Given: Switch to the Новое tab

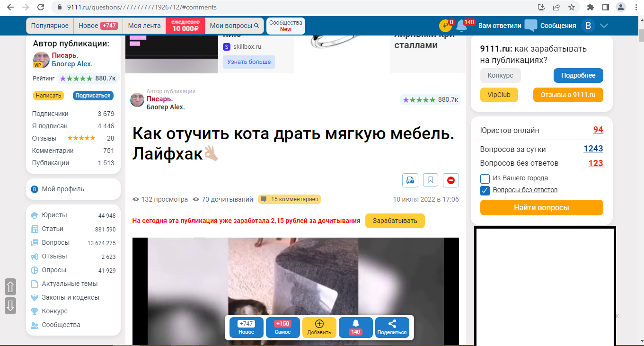Looking at the screenshot, I should point(98,26).
